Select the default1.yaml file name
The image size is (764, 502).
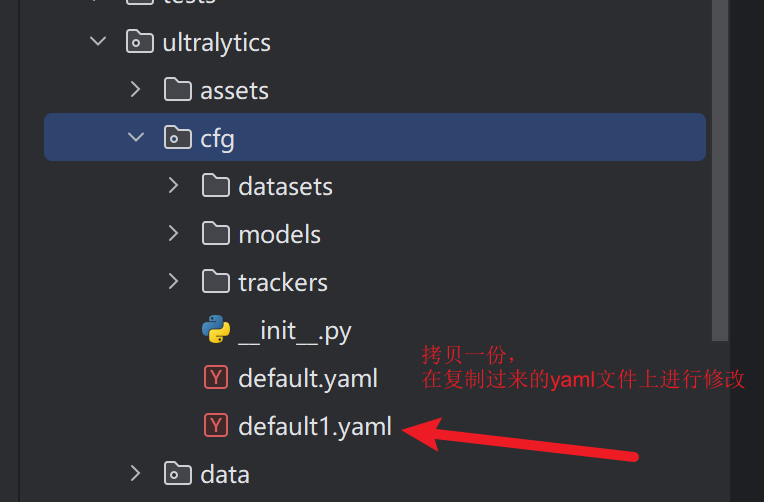click(x=315, y=427)
